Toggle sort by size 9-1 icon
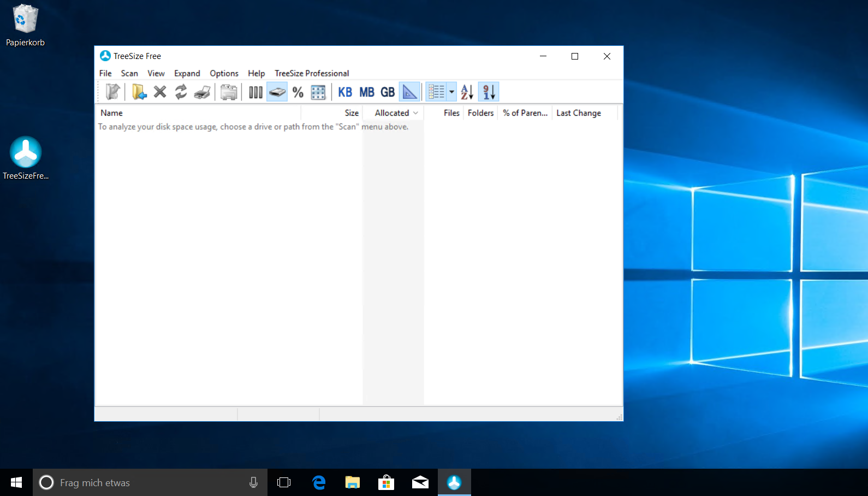The width and height of the screenshot is (868, 496). 489,92
